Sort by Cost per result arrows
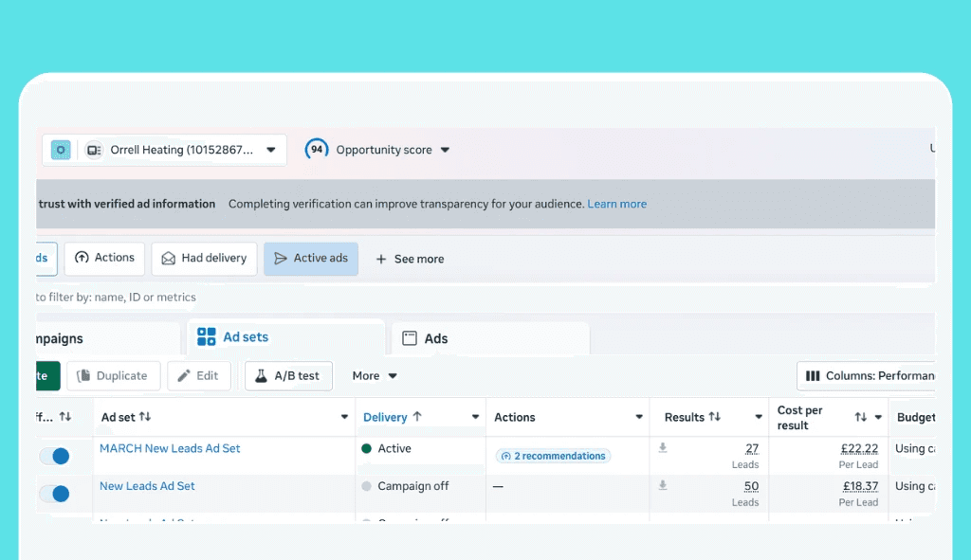This screenshot has height=560, width=971. [x=861, y=417]
